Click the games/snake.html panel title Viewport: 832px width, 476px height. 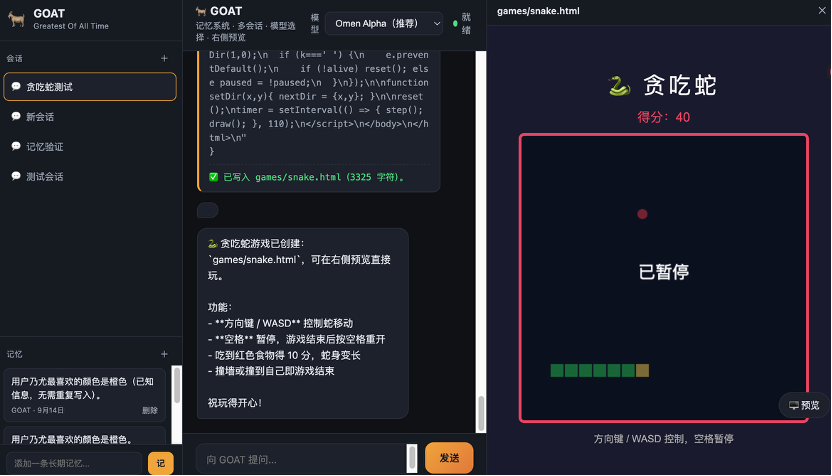click(x=538, y=11)
